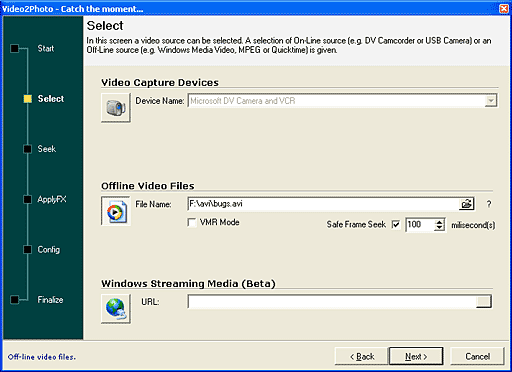The height and width of the screenshot is (372, 512).
Task: Jump to the Seek step marker
Action: (x=28, y=149)
